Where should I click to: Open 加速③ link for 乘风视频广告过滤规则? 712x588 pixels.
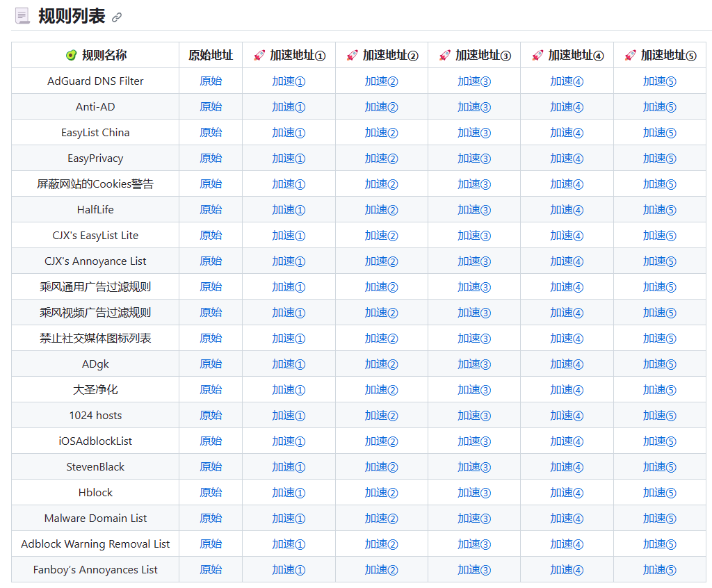click(x=474, y=312)
